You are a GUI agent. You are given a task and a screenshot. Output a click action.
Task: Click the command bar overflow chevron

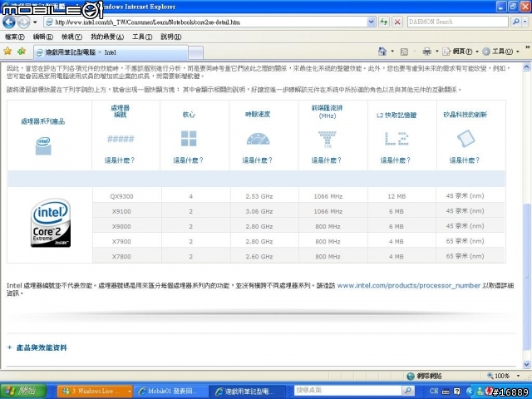[x=528, y=47]
